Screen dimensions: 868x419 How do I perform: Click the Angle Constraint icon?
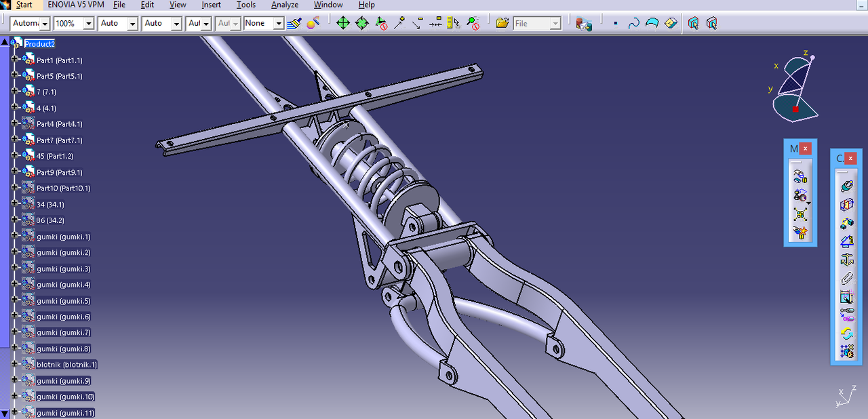click(x=846, y=241)
